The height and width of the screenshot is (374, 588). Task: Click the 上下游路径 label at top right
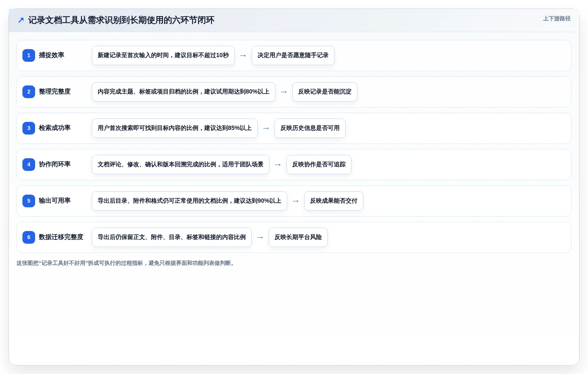[557, 19]
